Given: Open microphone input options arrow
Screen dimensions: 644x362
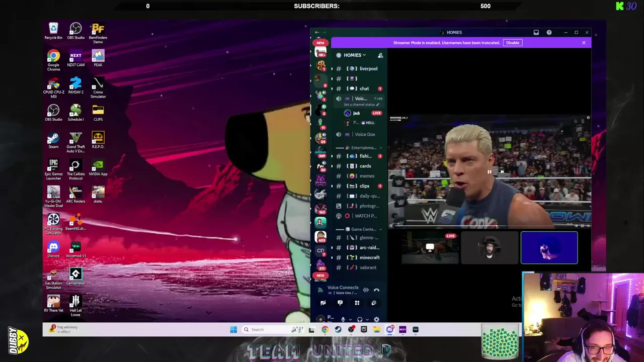Looking at the screenshot, I should tap(350, 319).
